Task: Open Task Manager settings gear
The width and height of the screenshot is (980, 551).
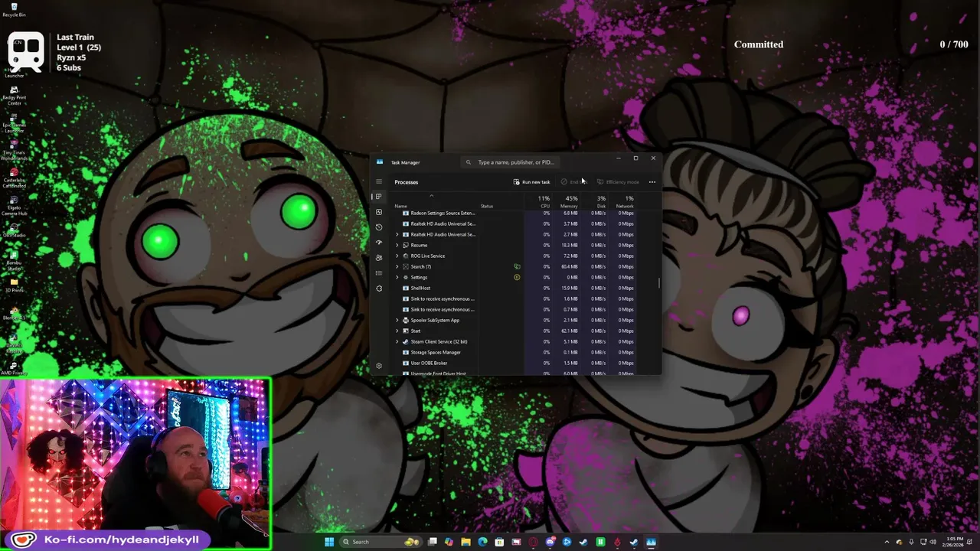Action: (379, 366)
